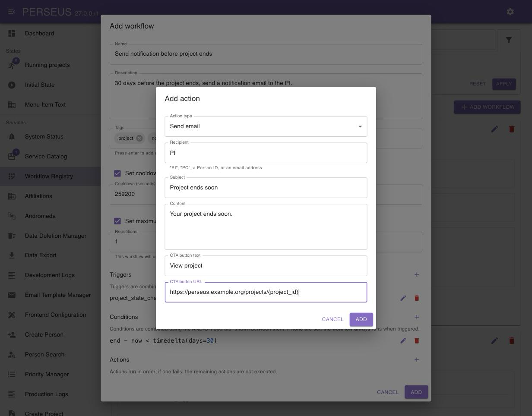Viewport: 532px width, 416px height.
Task: Click the CTA button URL field
Action: point(266,292)
